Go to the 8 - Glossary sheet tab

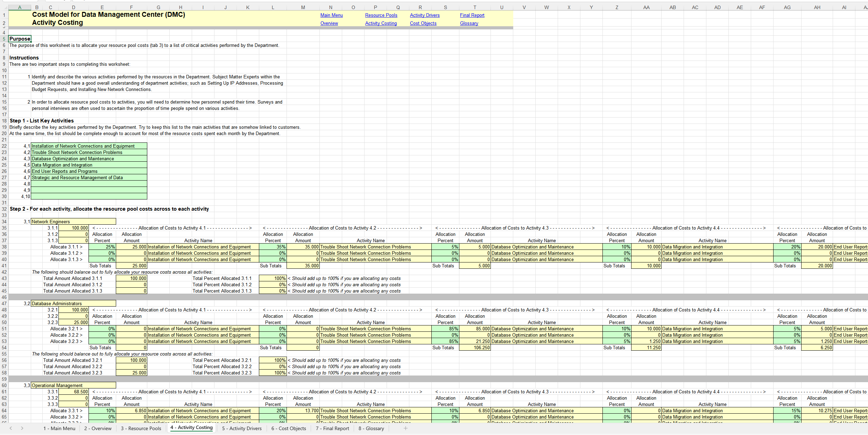[x=371, y=428]
